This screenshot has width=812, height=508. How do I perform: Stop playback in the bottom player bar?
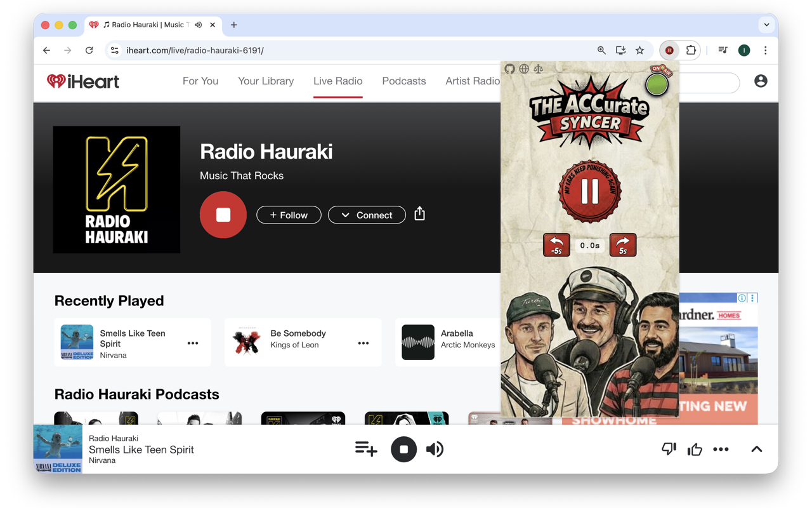[x=403, y=449]
